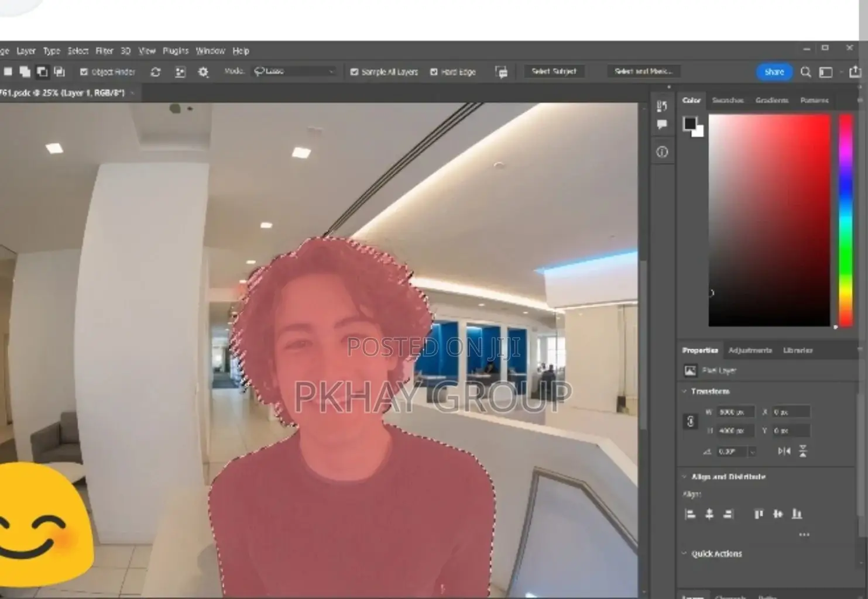Click the Select Subject button
Screen dimensions: 868x599
coord(554,71)
